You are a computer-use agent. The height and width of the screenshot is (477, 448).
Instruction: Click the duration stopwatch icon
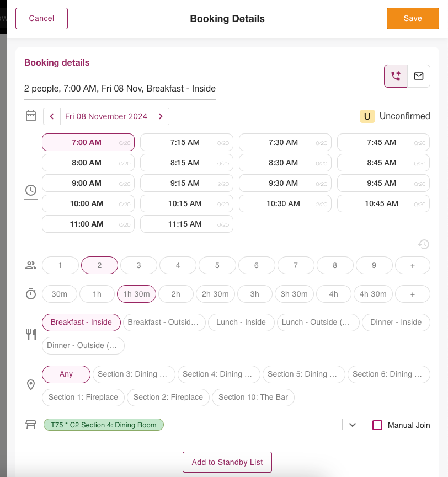click(31, 294)
